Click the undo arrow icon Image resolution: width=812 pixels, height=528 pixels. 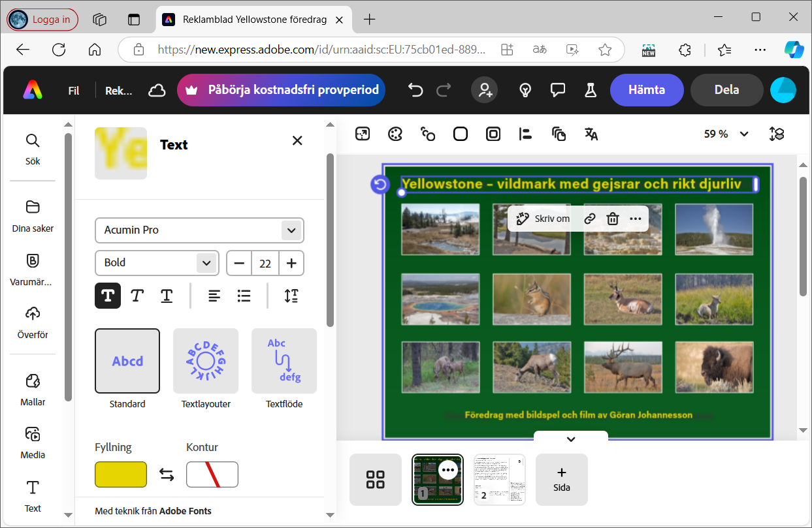click(x=415, y=90)
